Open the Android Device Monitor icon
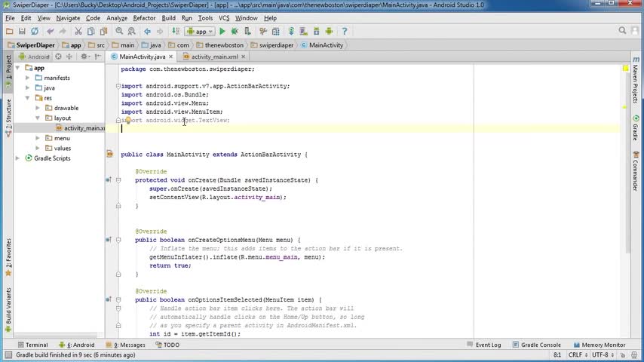 (x=329, y=31)
